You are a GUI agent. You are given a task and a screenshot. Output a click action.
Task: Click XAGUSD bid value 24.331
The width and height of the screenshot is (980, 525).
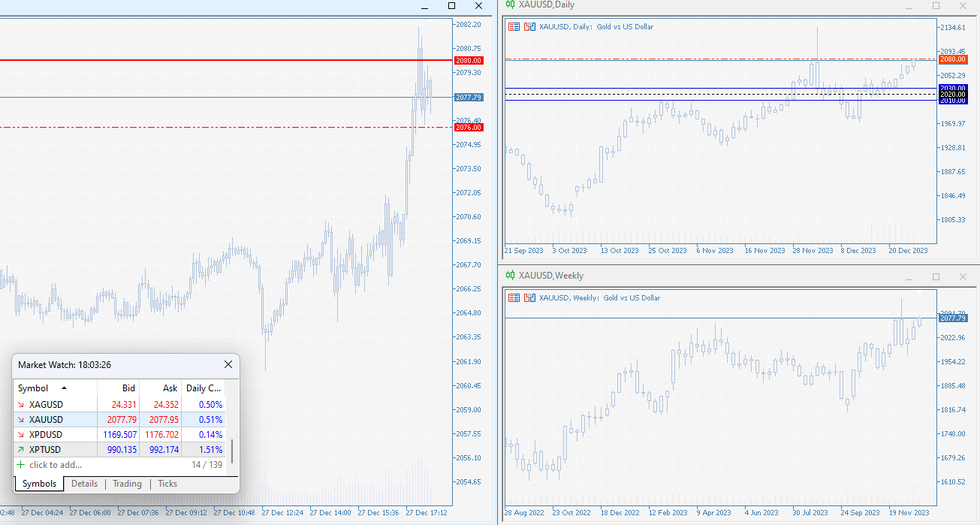pyautogui.click(x=125, y=405)
